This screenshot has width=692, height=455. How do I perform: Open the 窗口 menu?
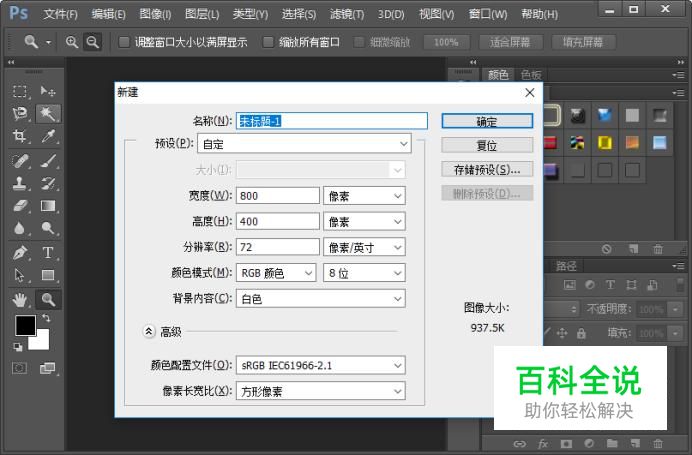click(x=488, y=15)
